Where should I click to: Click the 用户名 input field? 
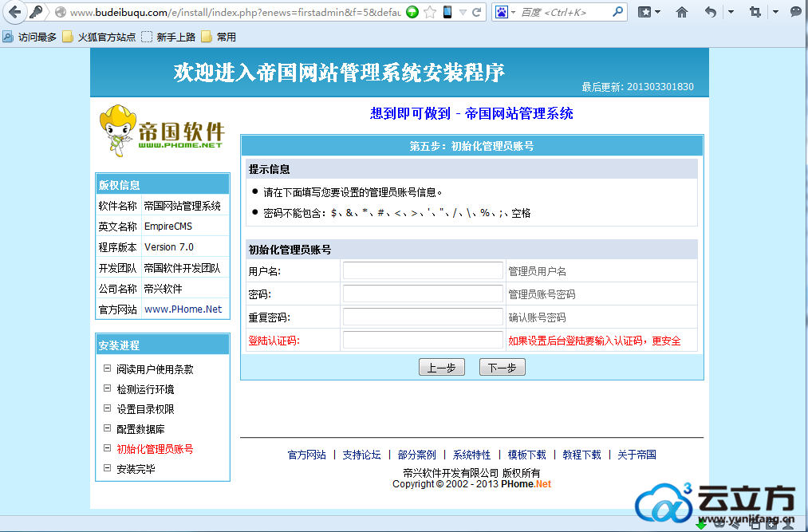(x=423, y=270)
